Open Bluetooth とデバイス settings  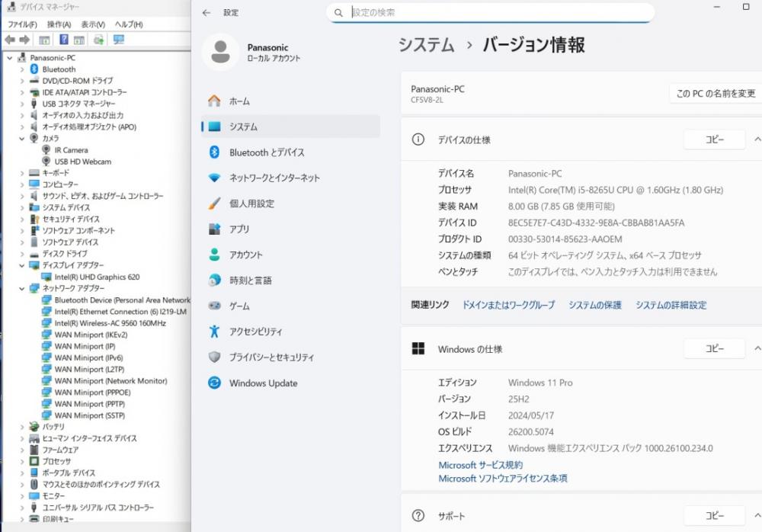click(290, 152)
